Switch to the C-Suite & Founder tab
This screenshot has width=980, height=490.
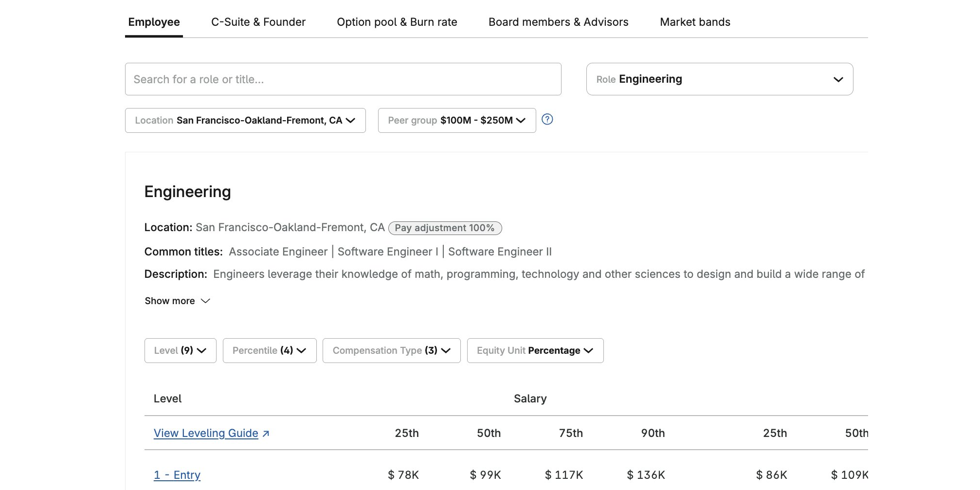[258, 22]
